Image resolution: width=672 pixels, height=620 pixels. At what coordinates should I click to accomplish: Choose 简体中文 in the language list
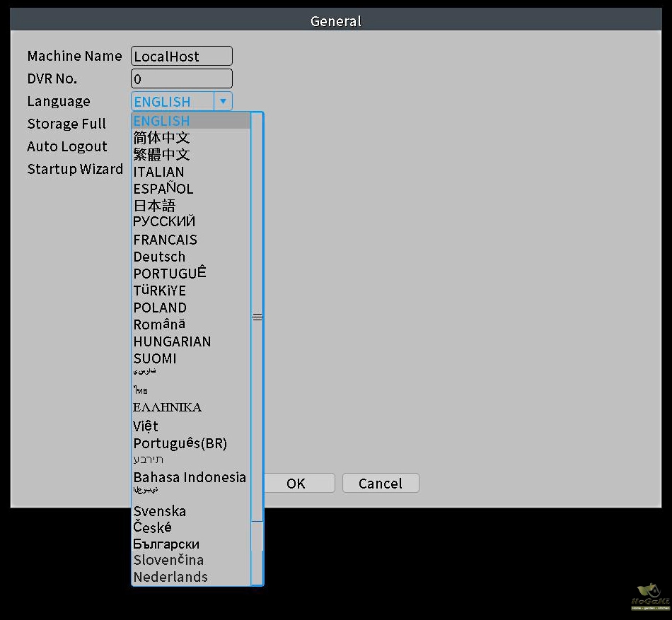point(162,138)
